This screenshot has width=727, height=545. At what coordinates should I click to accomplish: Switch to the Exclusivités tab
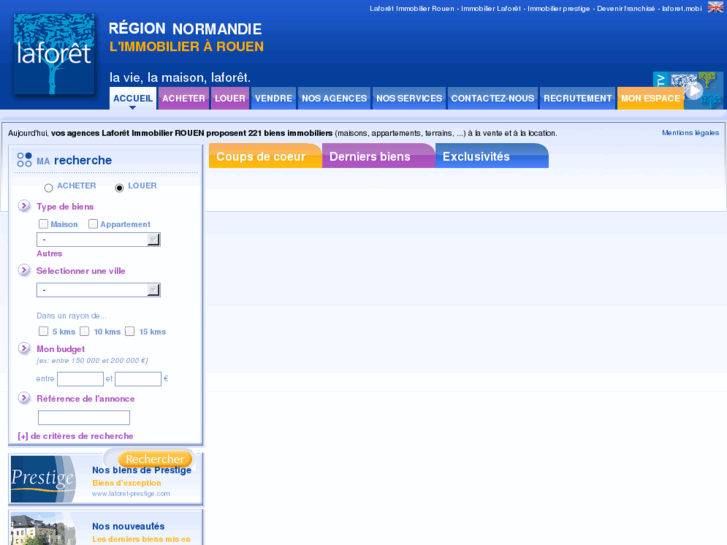coord(492,156)
